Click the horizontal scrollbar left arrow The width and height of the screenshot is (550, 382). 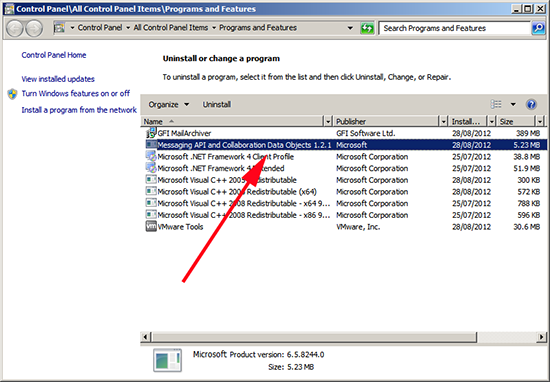145,337
